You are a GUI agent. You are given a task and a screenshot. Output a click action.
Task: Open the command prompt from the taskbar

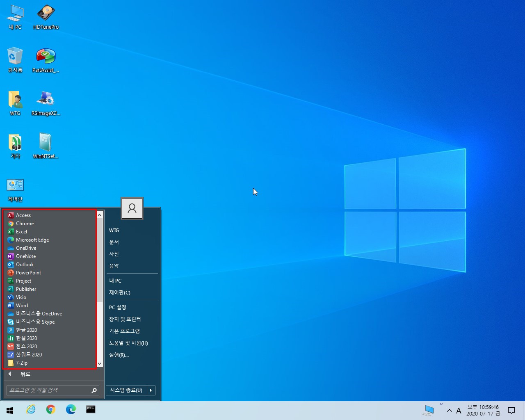tap(91, 409)
